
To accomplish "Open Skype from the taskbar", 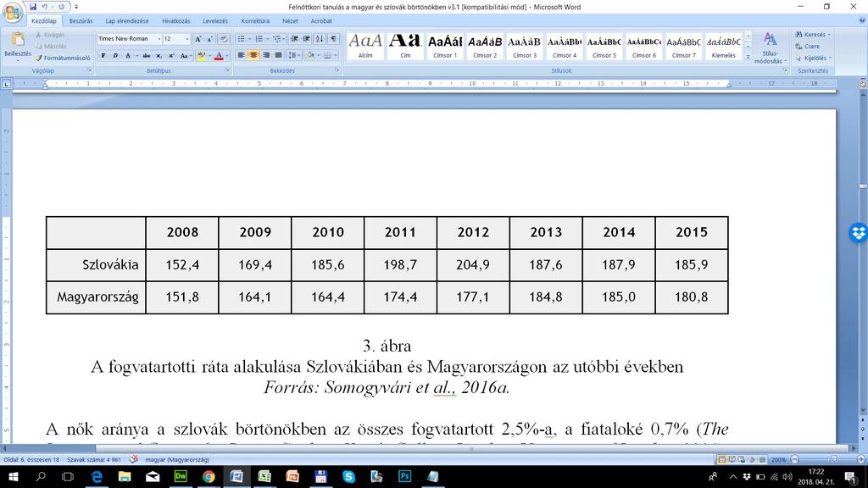I will [x=348, y=476].
